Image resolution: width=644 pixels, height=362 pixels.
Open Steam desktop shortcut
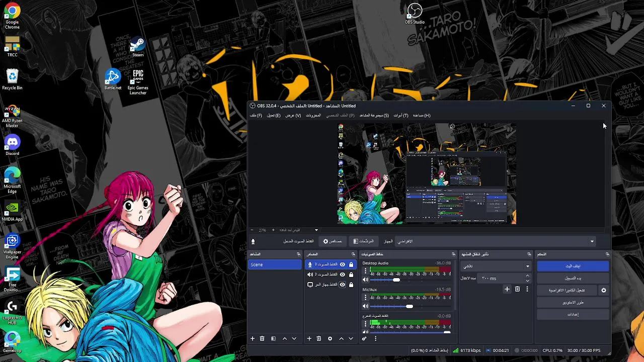pyautogui.click(x=137, y=47)
